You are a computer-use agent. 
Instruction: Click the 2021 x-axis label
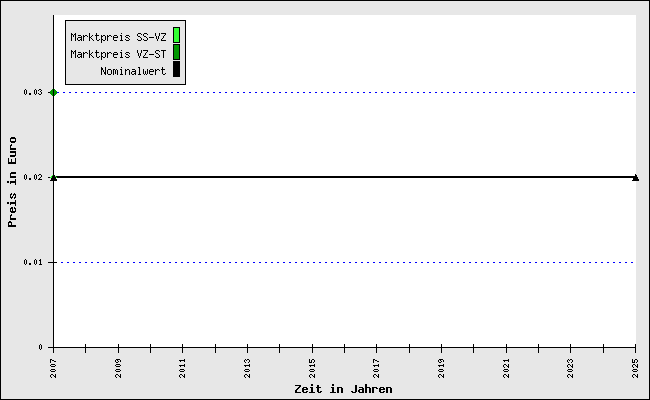(507, 368)
